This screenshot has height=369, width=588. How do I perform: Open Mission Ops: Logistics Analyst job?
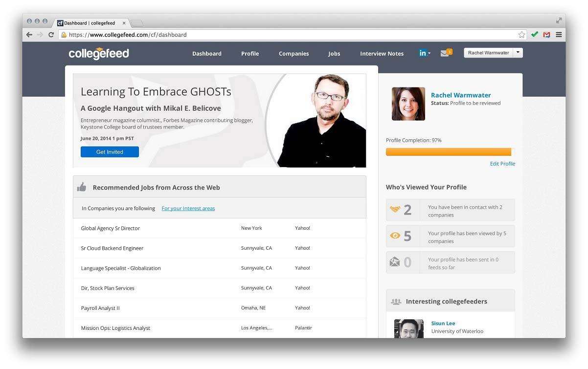[x=115, y=328]
